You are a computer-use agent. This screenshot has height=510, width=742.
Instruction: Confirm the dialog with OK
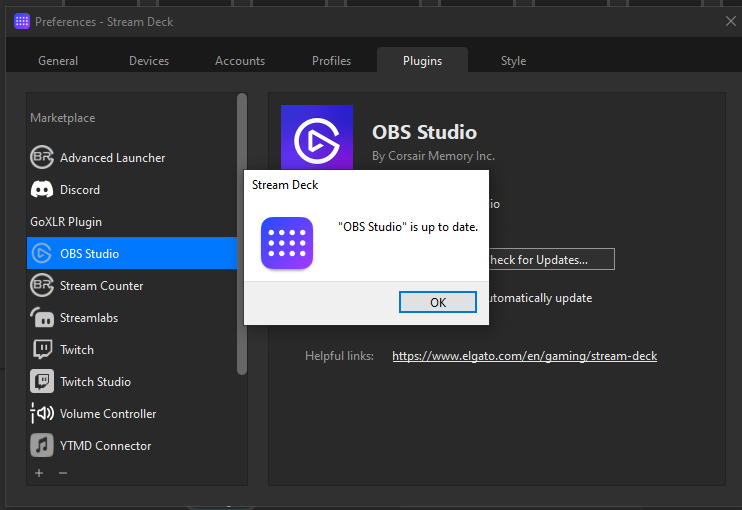point(438,302)
